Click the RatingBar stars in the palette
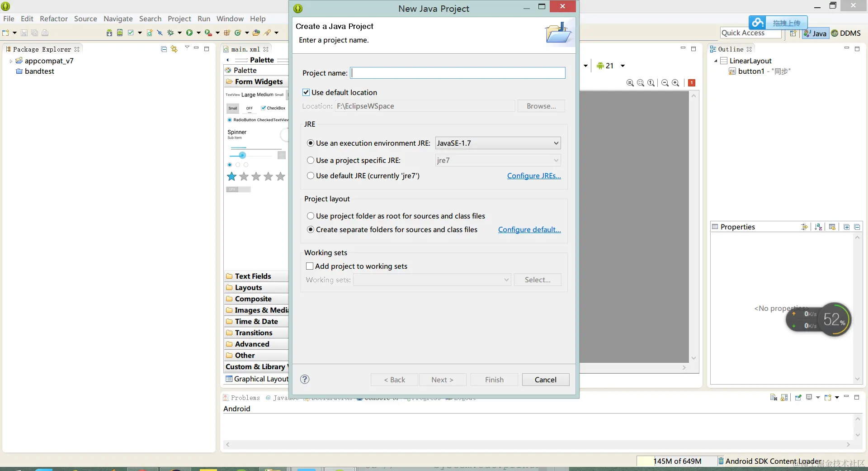The image size is (868, 471). (x=256, y=176)
